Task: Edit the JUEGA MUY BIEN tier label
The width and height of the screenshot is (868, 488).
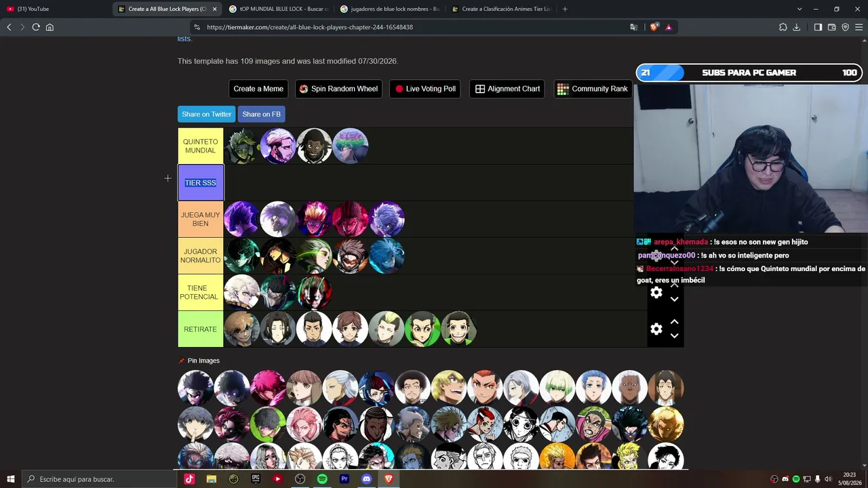Action: tap(201, 219)
